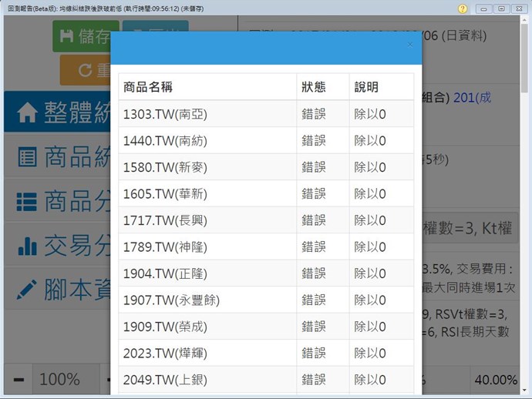Image resolution: width=532 pixels, height=399 pixels.
Task: Open the 交易分 bar chart sidebar item
Action: [x=57, y=245]
